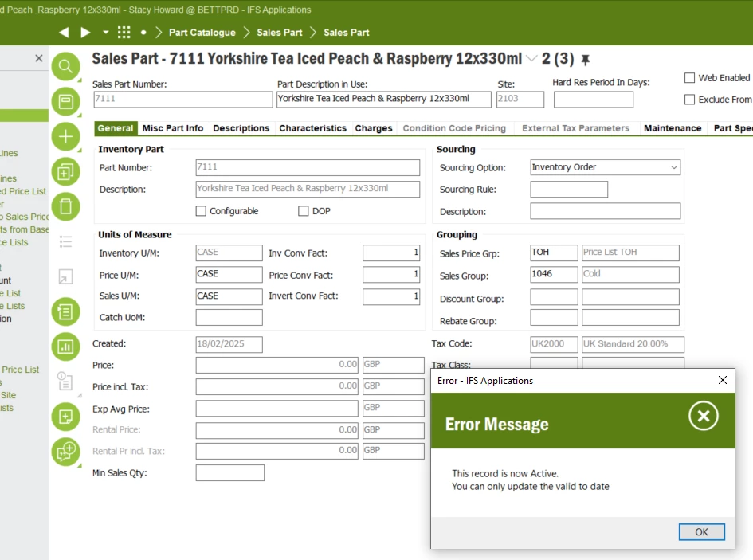Click the Discount Group code field

coord(554,297)
